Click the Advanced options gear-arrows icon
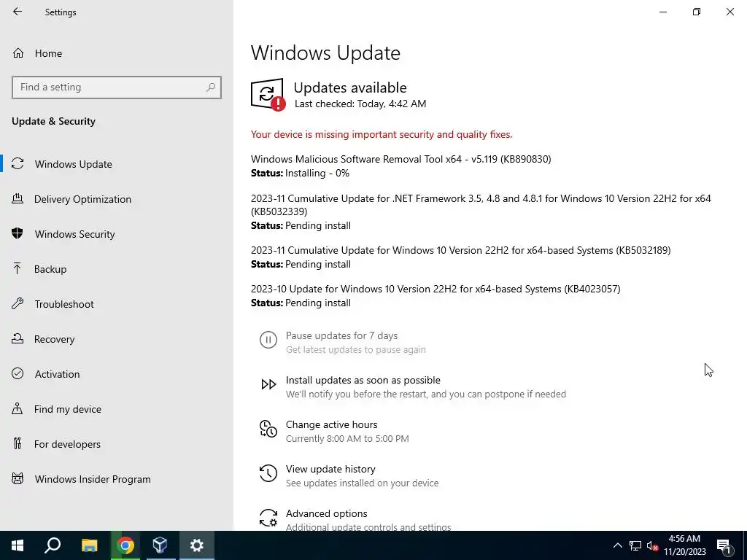Viewport: 747px width, 560px height. [x=268, y=518]
